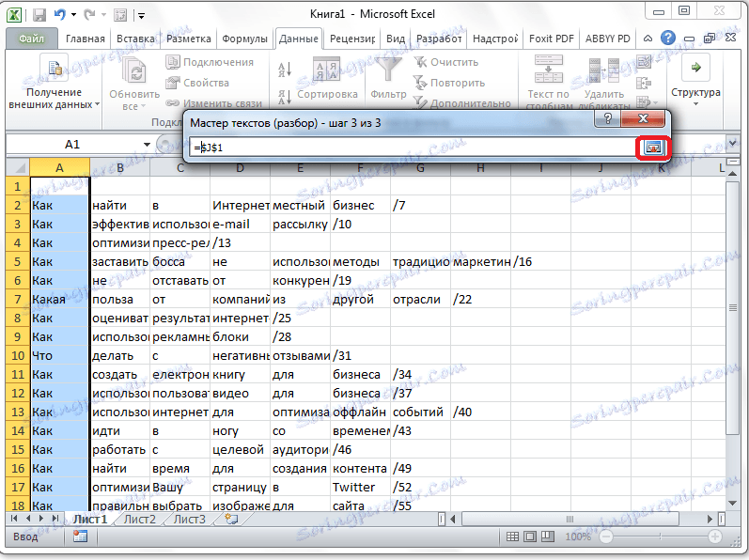Click the Filter funnel icon
The image size is (749, 560).
click(x=388, y=70)
